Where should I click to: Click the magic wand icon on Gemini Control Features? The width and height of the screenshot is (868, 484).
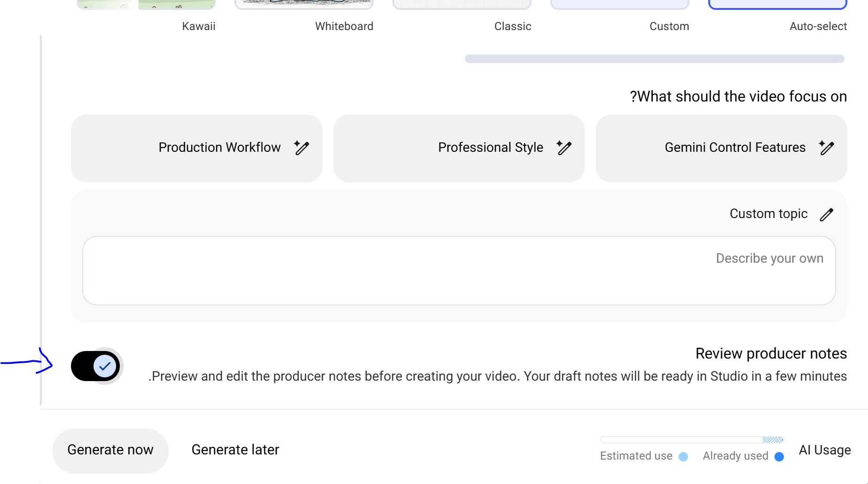coord(826,148)
